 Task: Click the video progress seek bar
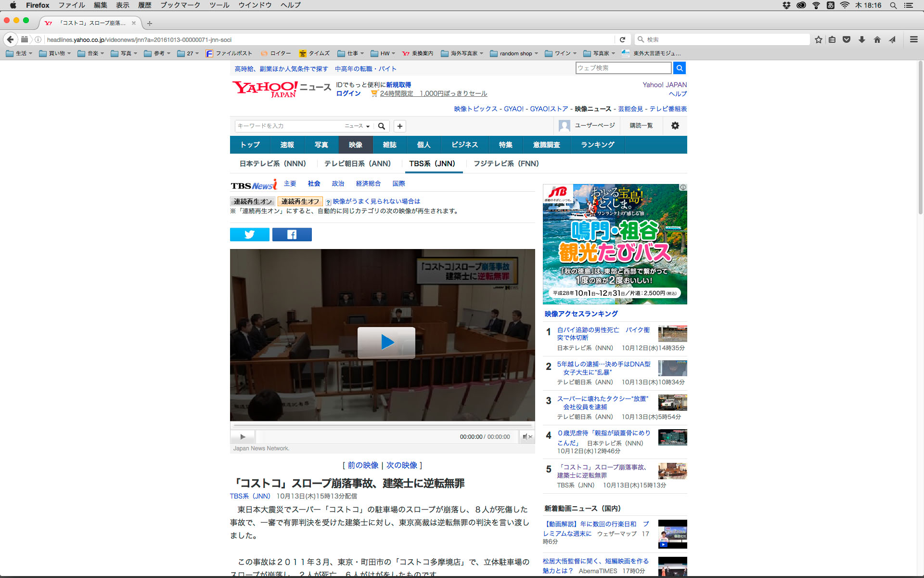pos(383,426)
